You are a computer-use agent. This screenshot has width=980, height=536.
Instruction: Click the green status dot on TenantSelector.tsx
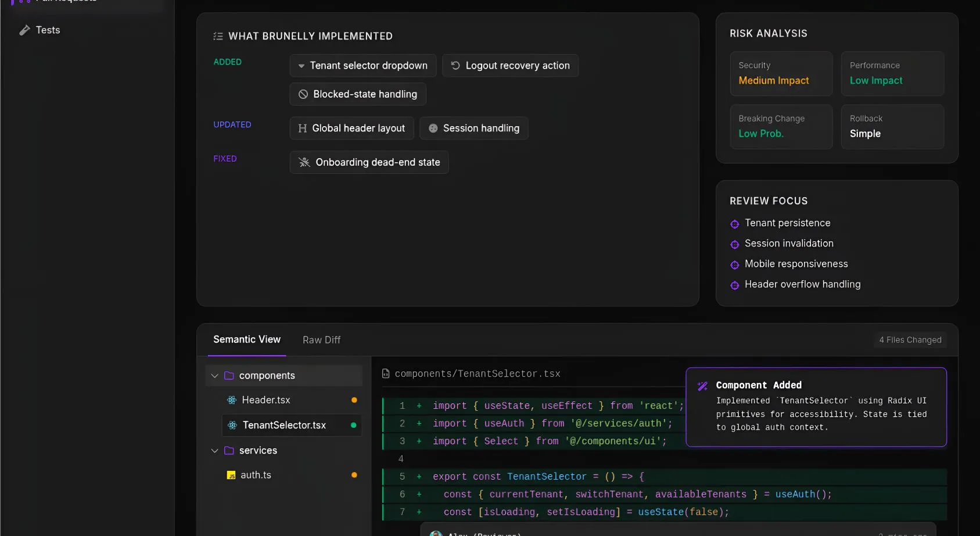353,425
